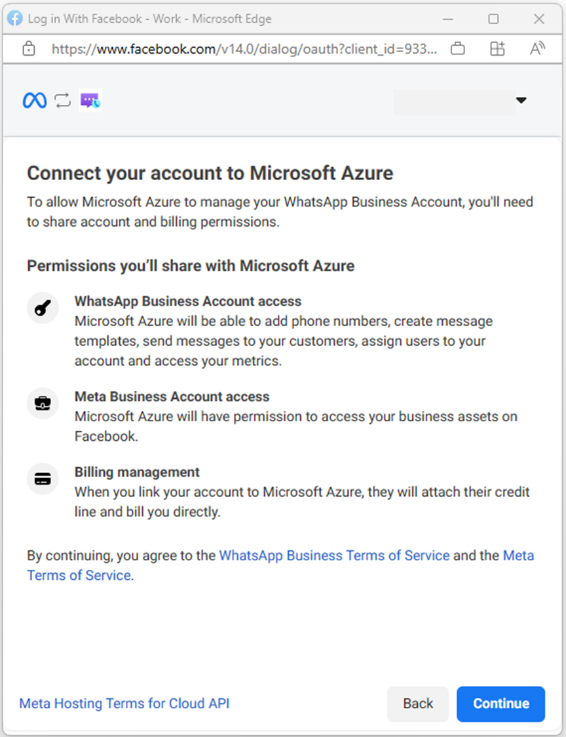Image resolution: width=566 pixels, height=737 pixels.
Task: Click 'WhatsApp Business Account access' title
Action: click(x=188, y=301)
